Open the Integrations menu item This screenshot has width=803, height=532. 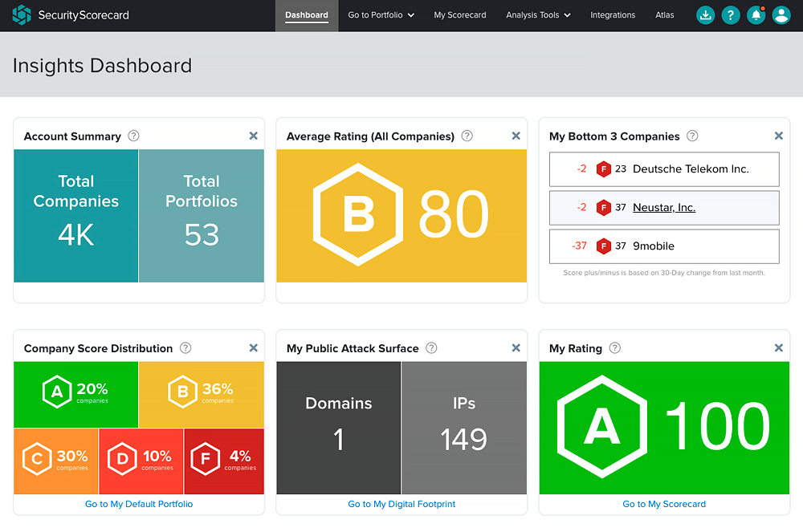point(613,15)
